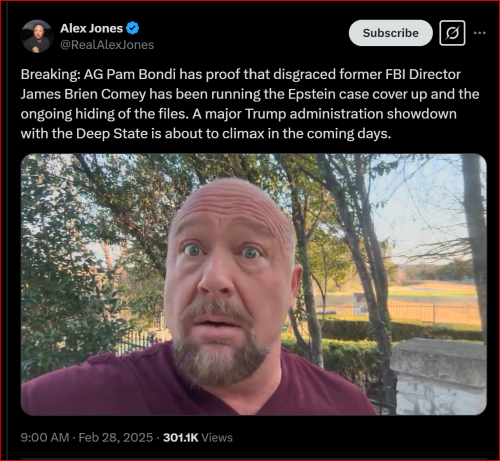Click "Trump administration" in the post text
This screenshot has width=500, height=461.
click(314, 114)
